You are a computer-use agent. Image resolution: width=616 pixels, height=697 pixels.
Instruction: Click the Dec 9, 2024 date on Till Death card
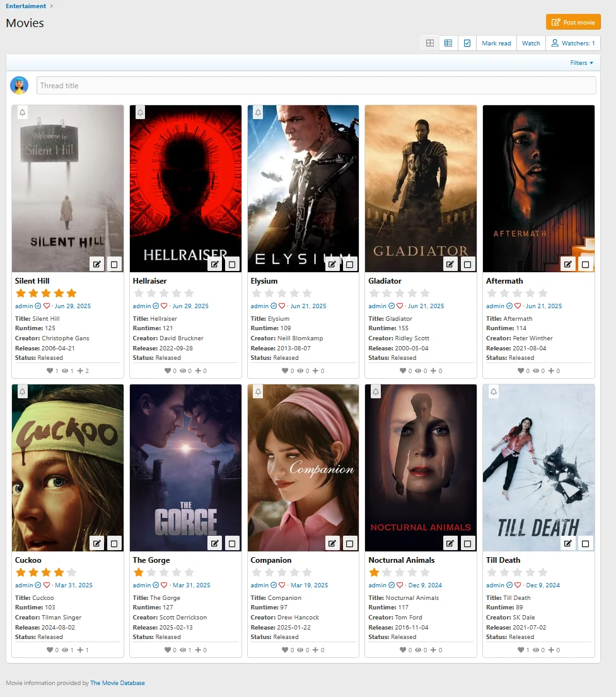[543, 585]
